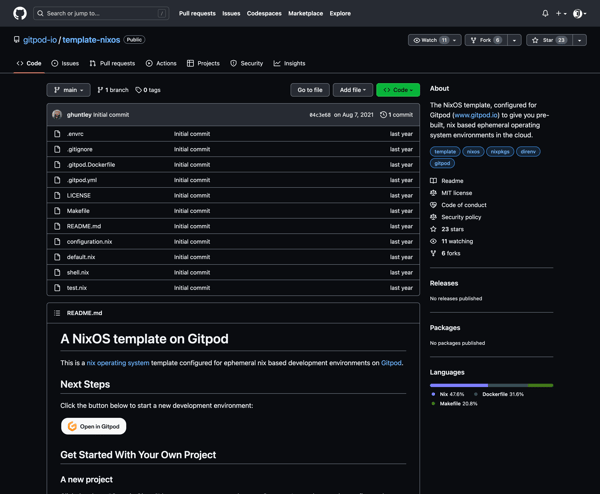The image size is (600, 494).
Task: Click the Go to file button
Action: click(310, 90)
